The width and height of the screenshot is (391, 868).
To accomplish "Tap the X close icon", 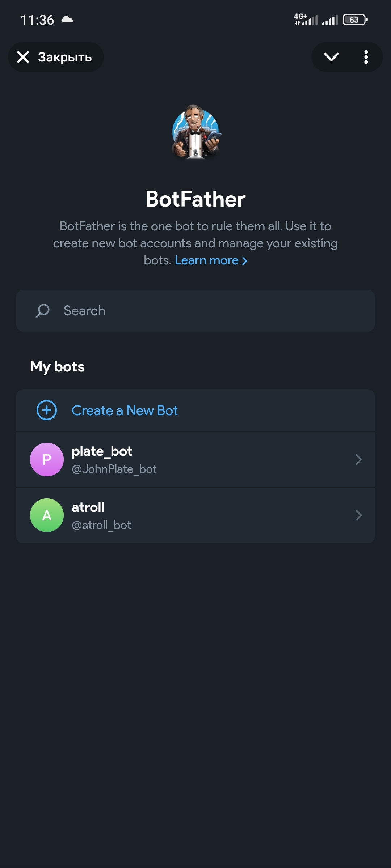I will (23, 57).
